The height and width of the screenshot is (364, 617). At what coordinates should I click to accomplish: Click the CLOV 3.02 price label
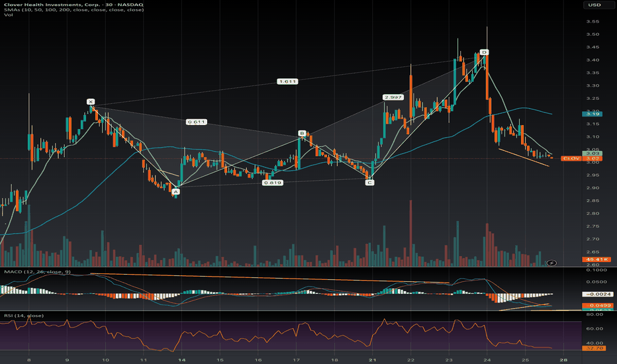coord(581,159)
